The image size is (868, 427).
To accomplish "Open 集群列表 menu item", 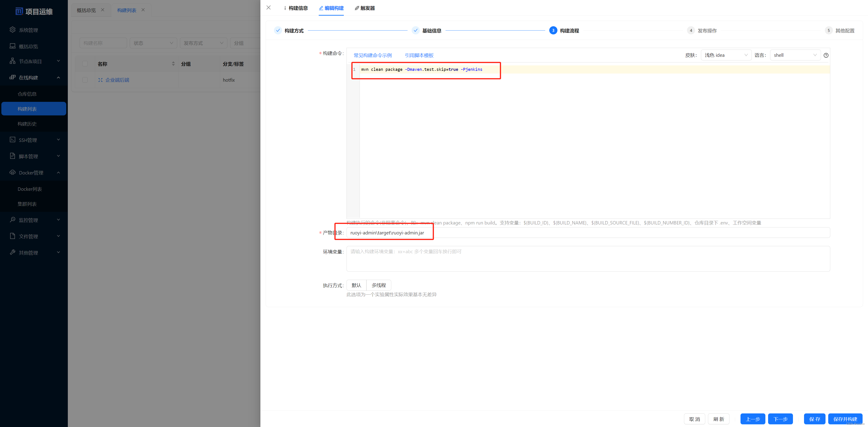I will [x=34, y=204].
